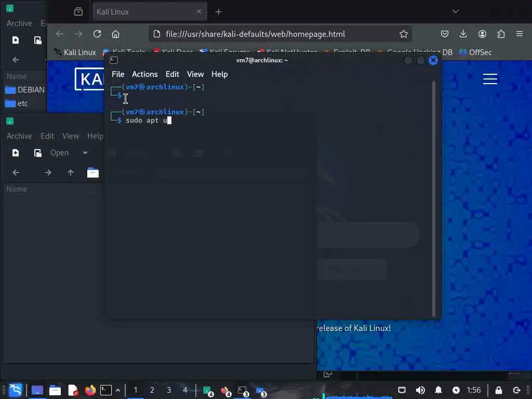Open the terminal File menu

(x=118, y=74)
